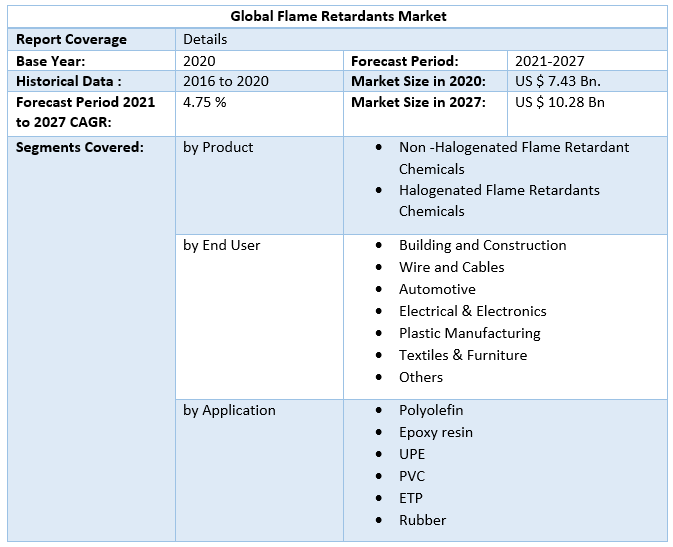Select the US $ 7.43 Bn. value
This screenshot has height=547, width=673.
point(557,81)
